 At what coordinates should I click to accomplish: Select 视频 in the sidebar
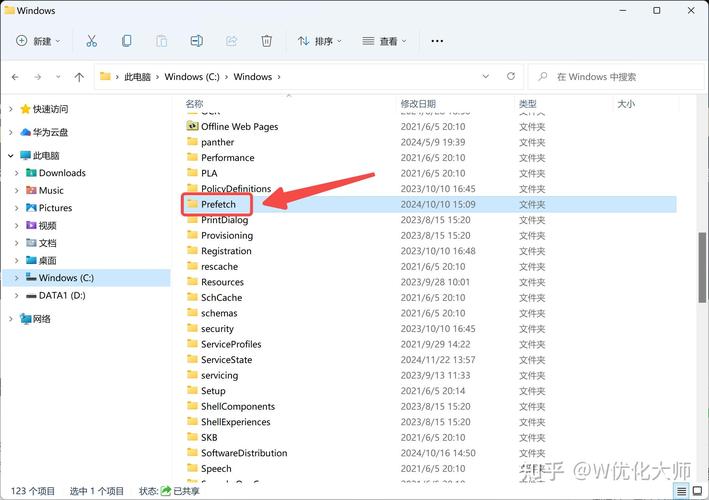click(x=47, y=226)
